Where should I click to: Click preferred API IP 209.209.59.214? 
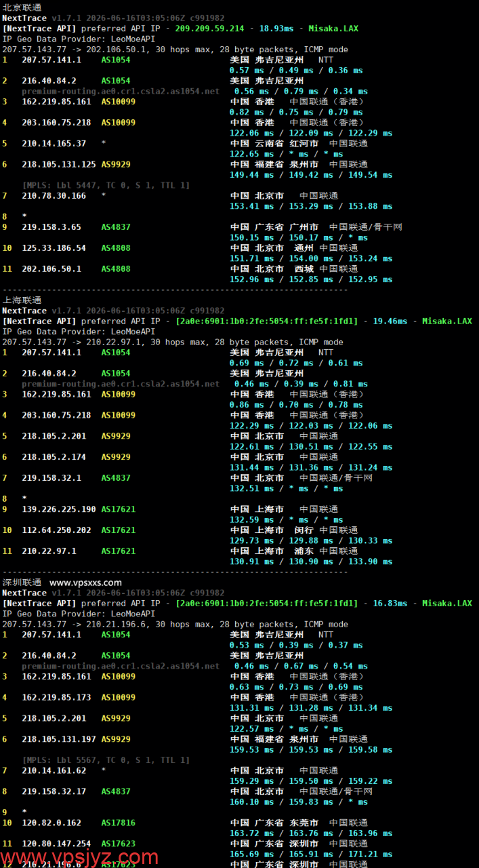tap(209, 28)
